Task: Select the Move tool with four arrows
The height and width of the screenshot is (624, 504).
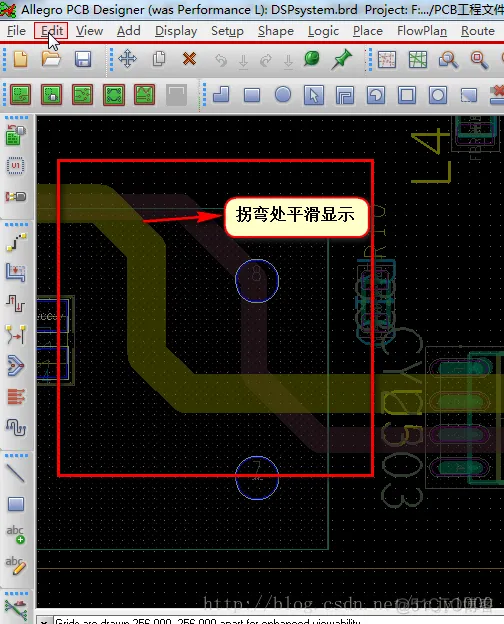Action: 127,59
